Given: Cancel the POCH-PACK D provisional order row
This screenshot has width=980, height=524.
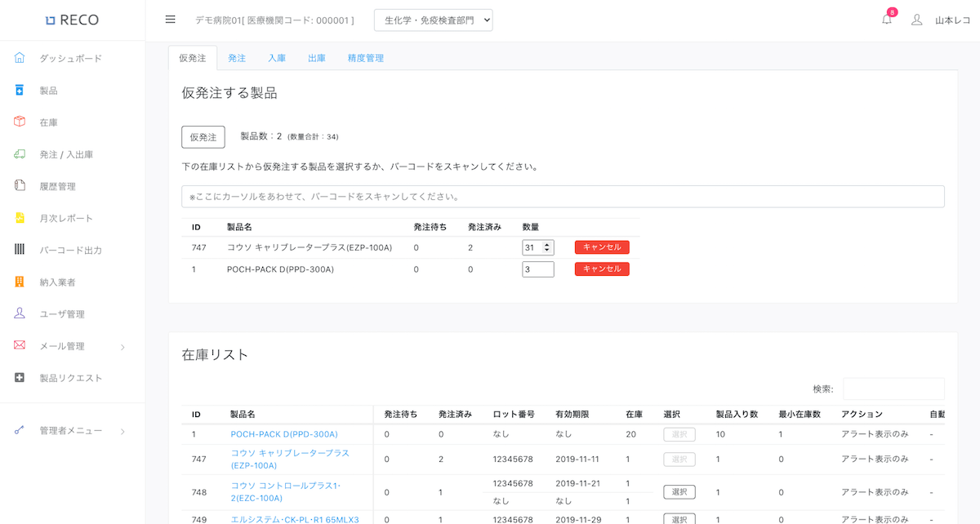Looking at the screenshot, I should coord(602,269).
